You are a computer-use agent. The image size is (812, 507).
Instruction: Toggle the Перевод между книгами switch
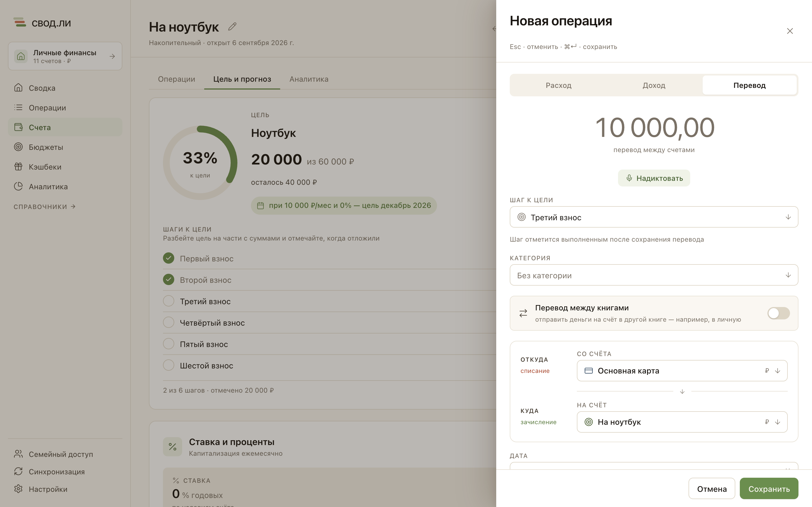(x=778, y=313)
